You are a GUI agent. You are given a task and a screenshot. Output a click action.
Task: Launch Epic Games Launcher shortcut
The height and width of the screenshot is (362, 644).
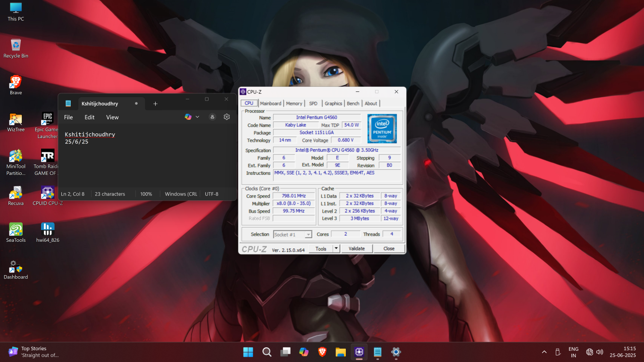click(47, 125)
